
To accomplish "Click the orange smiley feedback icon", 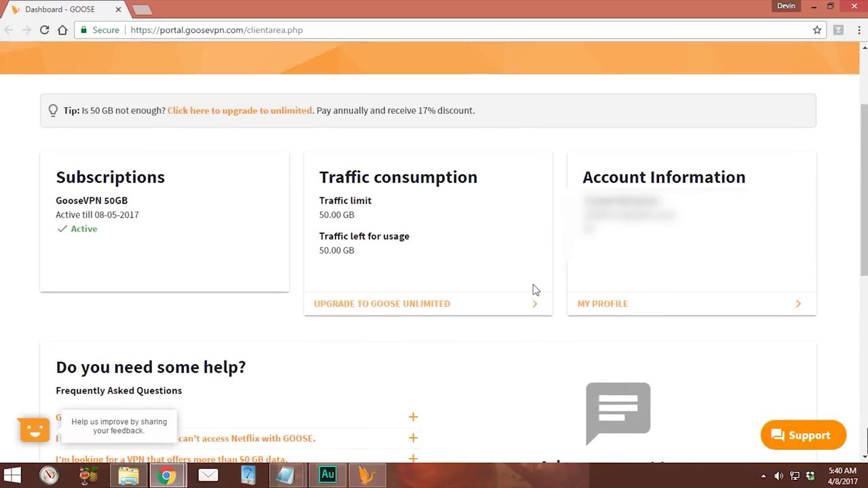I will pyautogui.click(x=35, y=430).
